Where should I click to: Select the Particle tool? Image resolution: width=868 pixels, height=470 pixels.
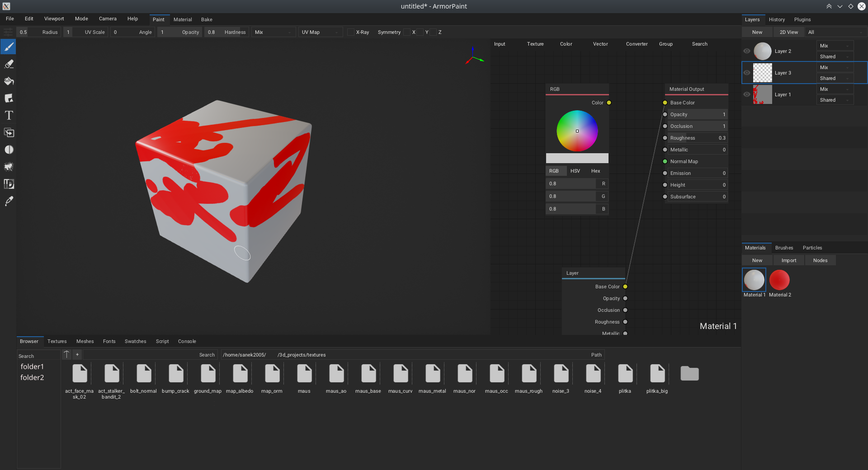point(9,167)
